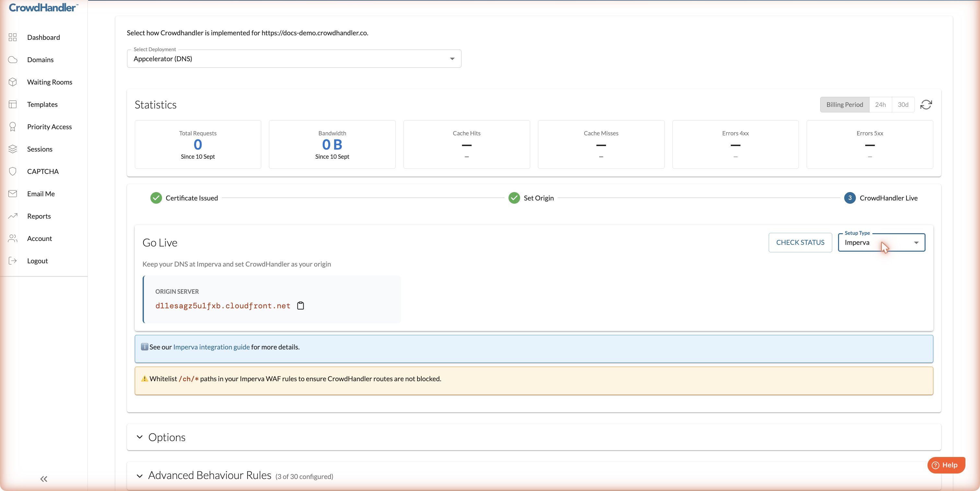
Task: Click the Waiting Rooms cube icon
Action: (x=13, y=82)
